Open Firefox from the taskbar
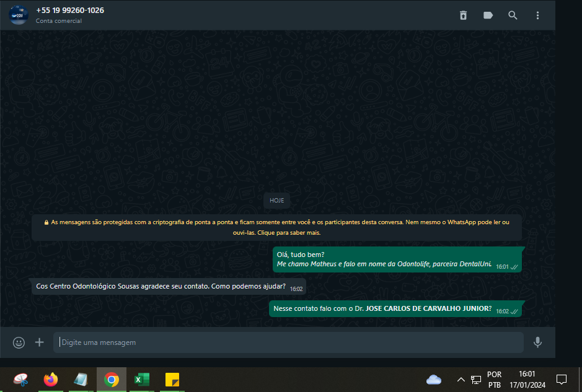The height and width of the screenshot is (392, 582). [x=51, y=380]
